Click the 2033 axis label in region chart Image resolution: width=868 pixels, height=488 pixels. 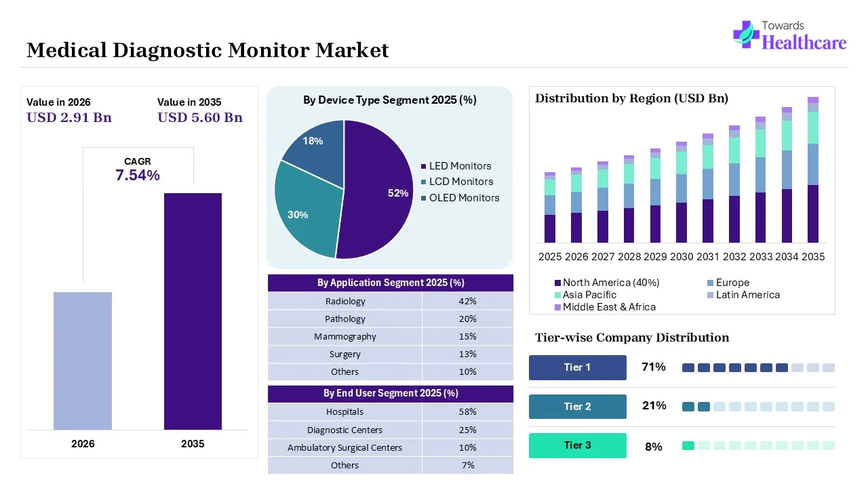761,258
